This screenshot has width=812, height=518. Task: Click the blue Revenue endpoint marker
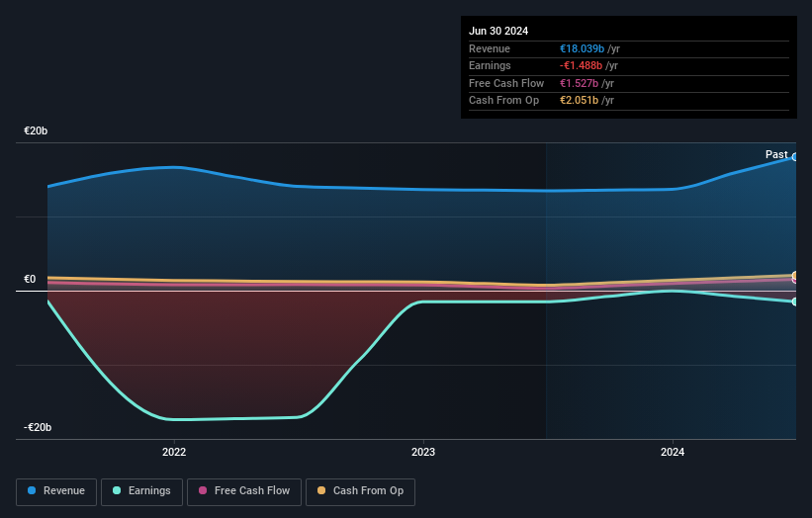[794, 157]
